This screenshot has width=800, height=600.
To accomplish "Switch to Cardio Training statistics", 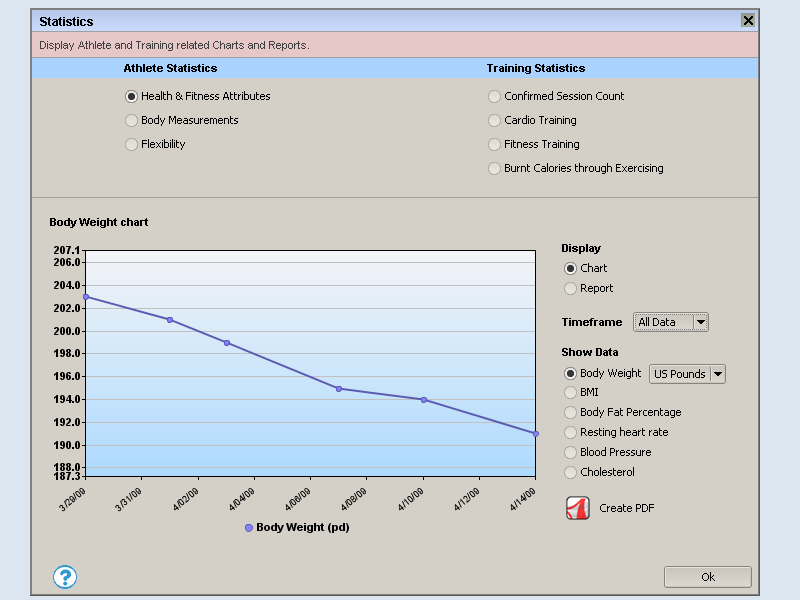I will (495, 121).
